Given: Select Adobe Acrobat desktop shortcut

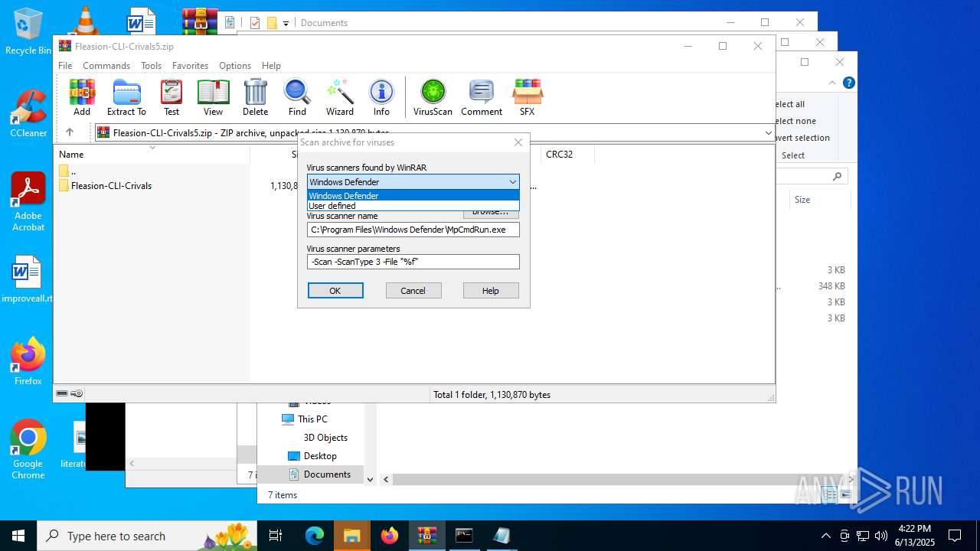Looking at the screenshot, I should [28, 202].
